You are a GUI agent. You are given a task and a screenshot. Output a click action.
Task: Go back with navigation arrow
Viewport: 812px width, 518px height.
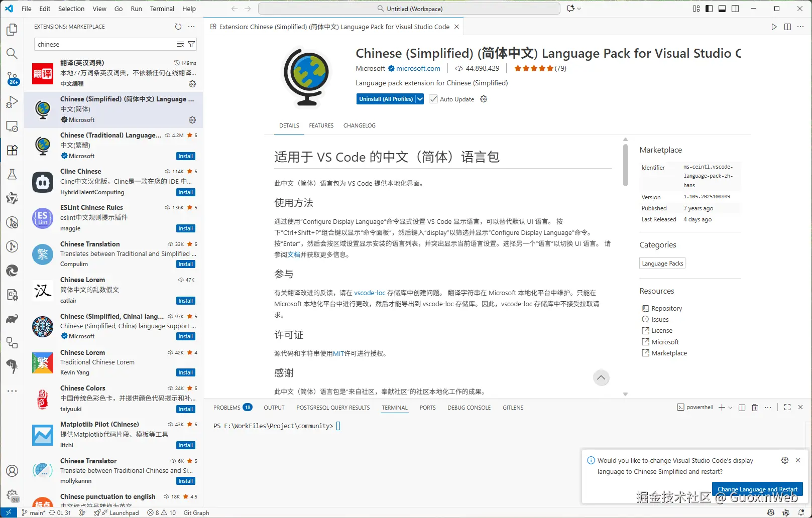click(235, 9)
